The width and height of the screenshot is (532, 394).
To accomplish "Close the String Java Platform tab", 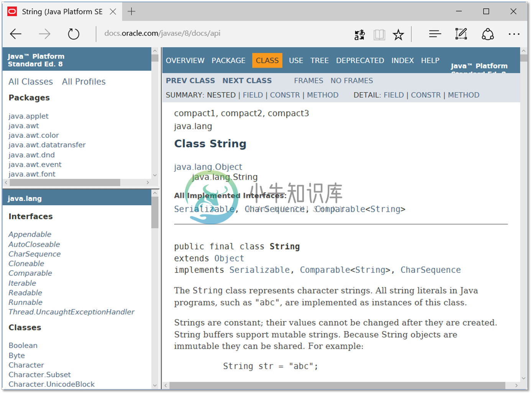I will click(x=113, y=12).
